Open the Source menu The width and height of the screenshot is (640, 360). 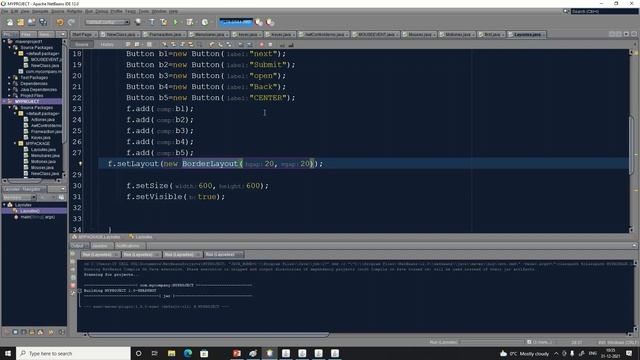coord(57,11)
